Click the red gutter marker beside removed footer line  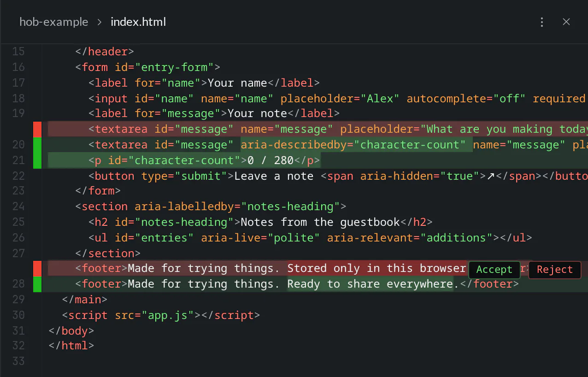(x=37, y=269)
